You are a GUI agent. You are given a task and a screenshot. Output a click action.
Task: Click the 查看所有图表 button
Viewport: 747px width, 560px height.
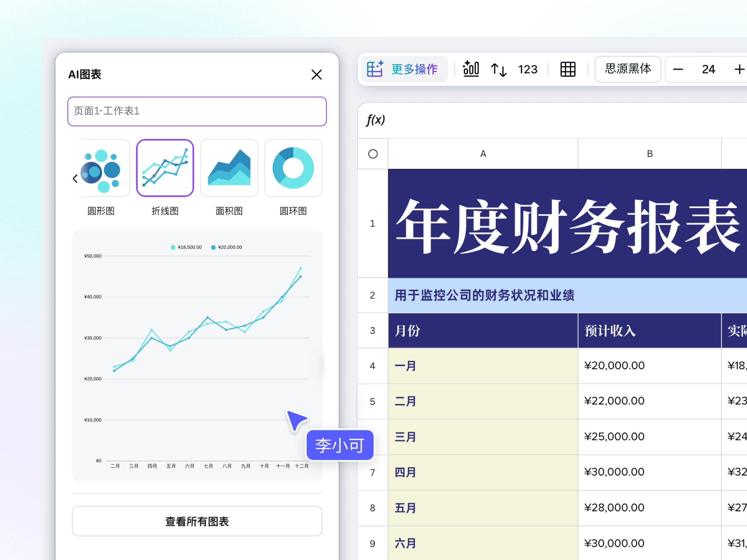(x=197, y=521)
